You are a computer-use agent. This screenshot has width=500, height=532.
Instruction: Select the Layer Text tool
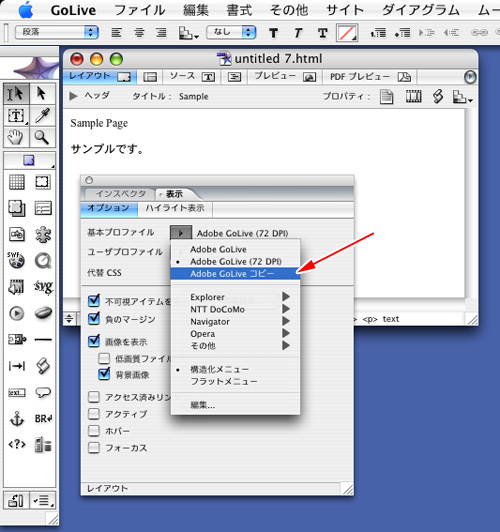pos(16,116)
